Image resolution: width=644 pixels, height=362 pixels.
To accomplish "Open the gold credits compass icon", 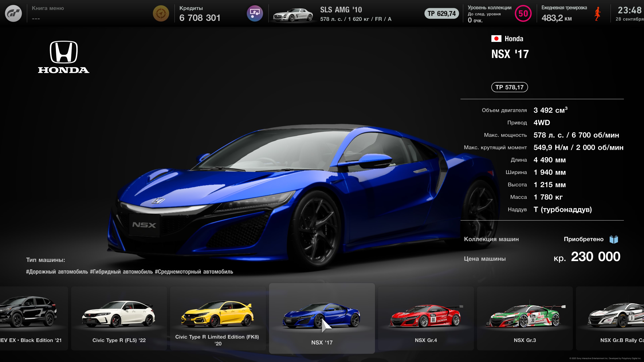I will pyautogui.click(x=161, y=13).
